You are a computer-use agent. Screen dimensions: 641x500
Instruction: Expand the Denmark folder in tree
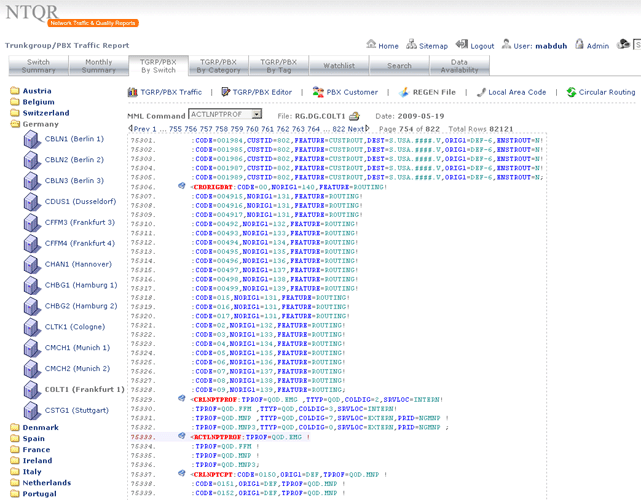pyautogui.click(x=15, y=427)
